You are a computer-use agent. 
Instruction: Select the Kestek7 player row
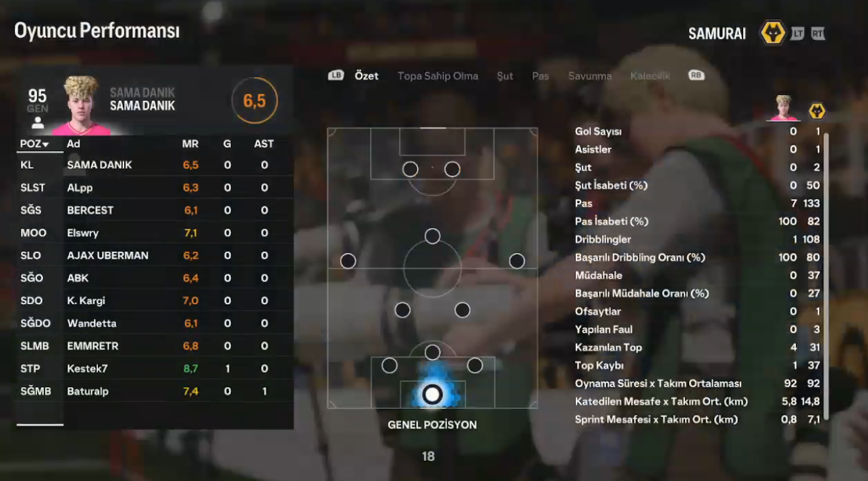[x=155, y=368]
